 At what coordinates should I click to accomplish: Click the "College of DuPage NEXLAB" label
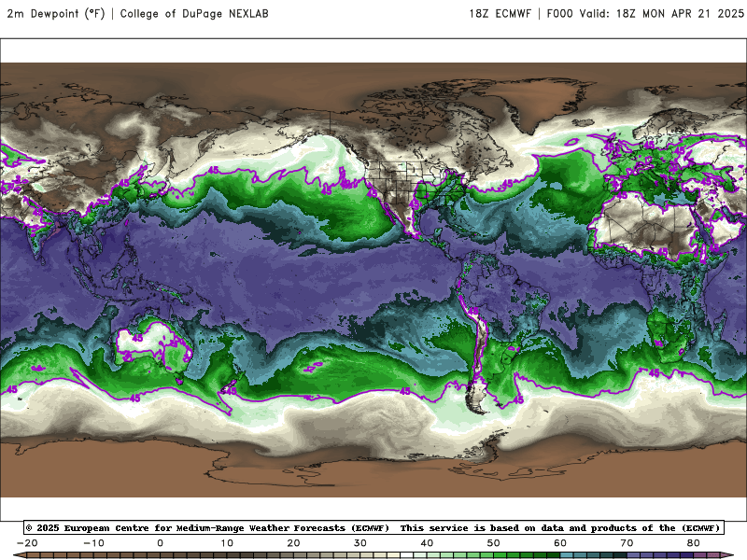click(194, 13)
